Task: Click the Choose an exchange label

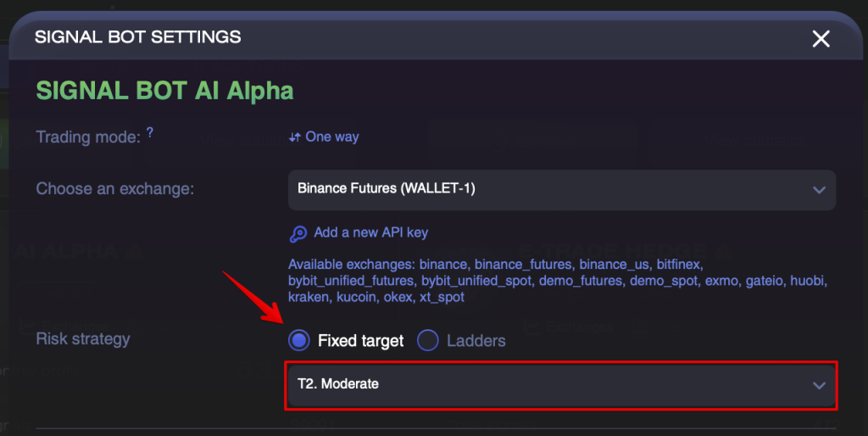Action: point(114,189)
